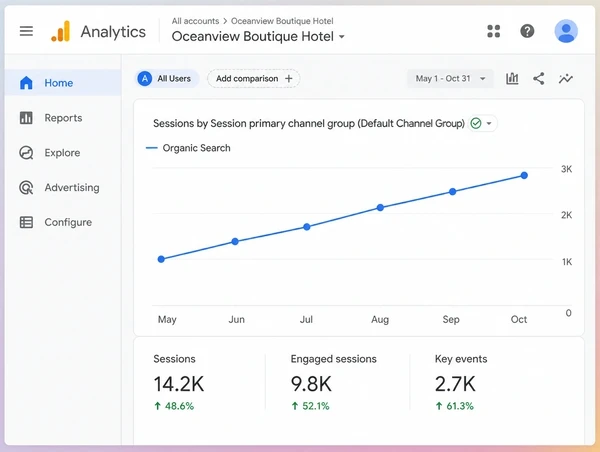This screenshot has height=452, width=600.
Task: Click the Oceanview Boutique Hotel breadcrumb
Action: pyautogui.click(x=282, y=21)
